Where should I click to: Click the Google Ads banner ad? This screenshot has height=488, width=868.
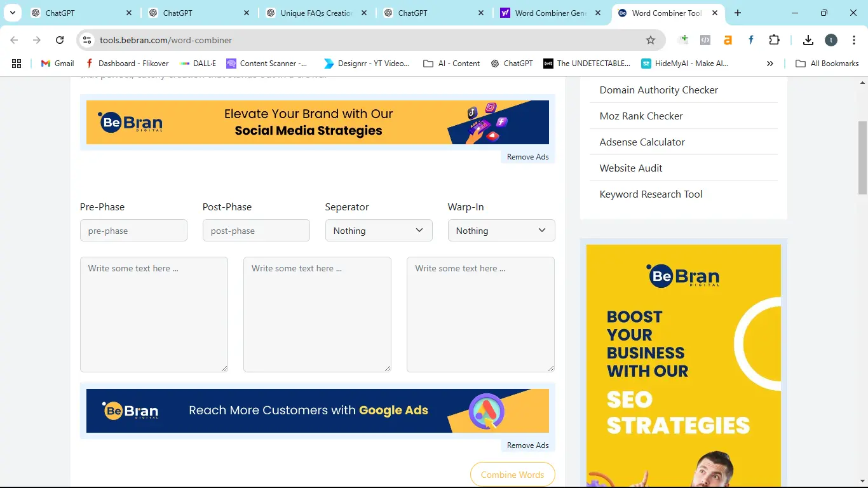point(318,410)
